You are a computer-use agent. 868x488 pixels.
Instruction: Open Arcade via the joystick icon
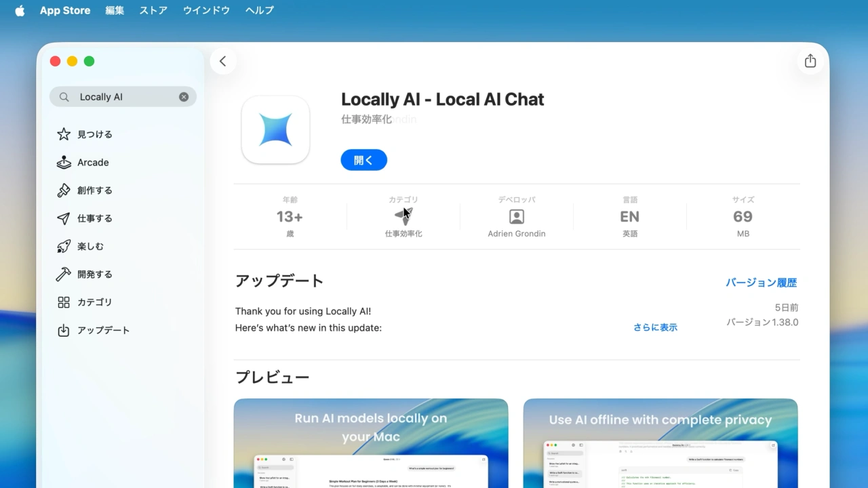62,162
